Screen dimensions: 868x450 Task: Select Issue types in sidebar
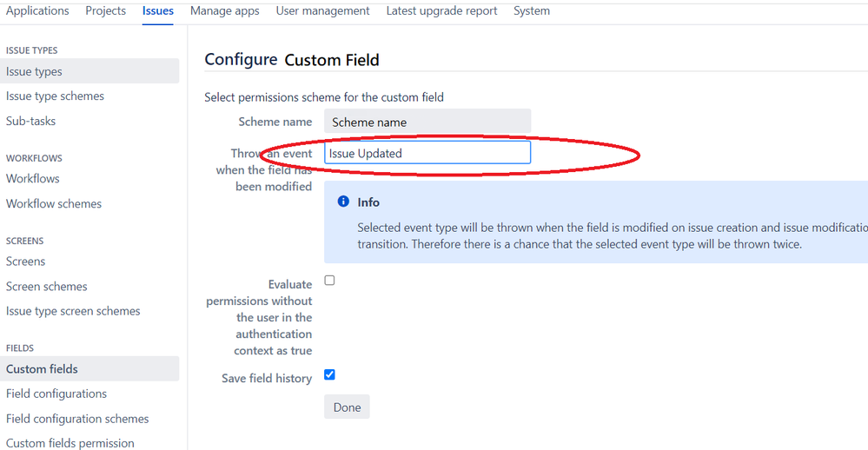(x=89, y=71)
